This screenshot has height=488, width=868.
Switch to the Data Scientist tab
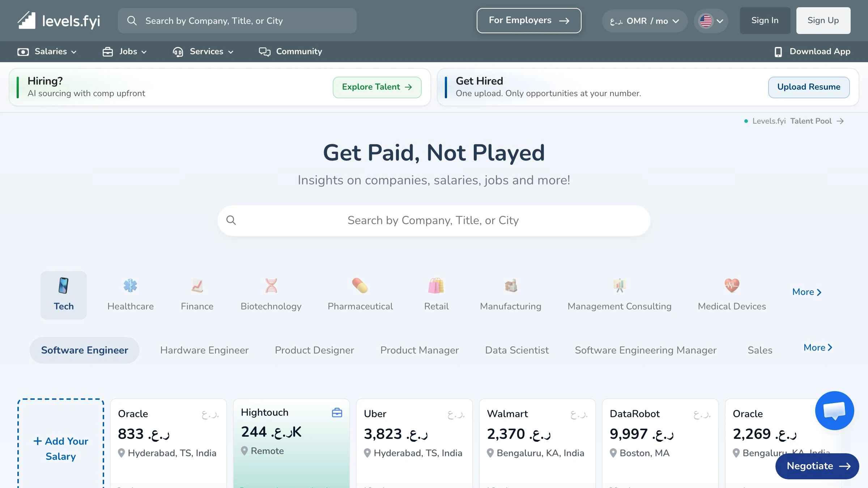517,350
